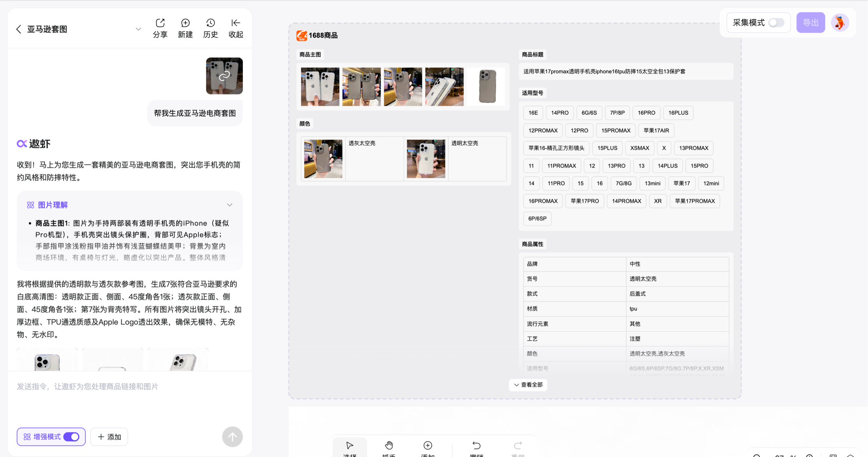The image size is (868, 457).
Task: Toggle the 采集模式 switch
Action: [776, 22]
